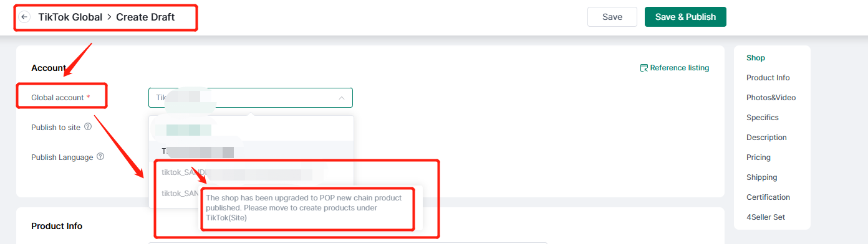This screenshot has width=868, height=244.
Task: Click the Save & Publish button
Action: coord(685,17)
